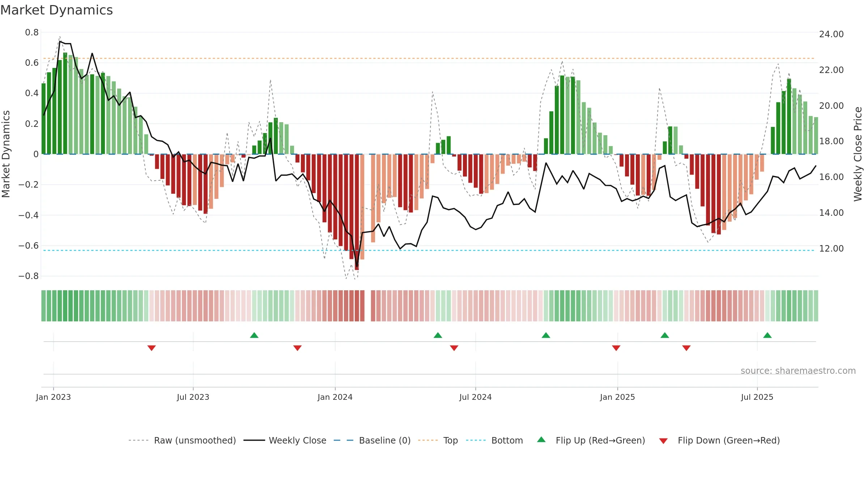This screenshot has width=868, height=488.
Task: Click the Jul 2024 x-axis label
Action: pyautogui.click(x=476, y=397)
